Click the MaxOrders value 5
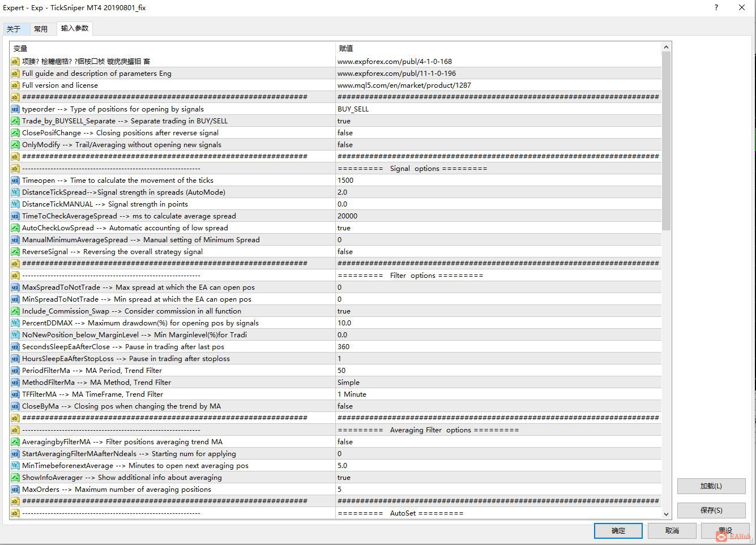This screenshot has height=545, width=756. click(340, 490)
